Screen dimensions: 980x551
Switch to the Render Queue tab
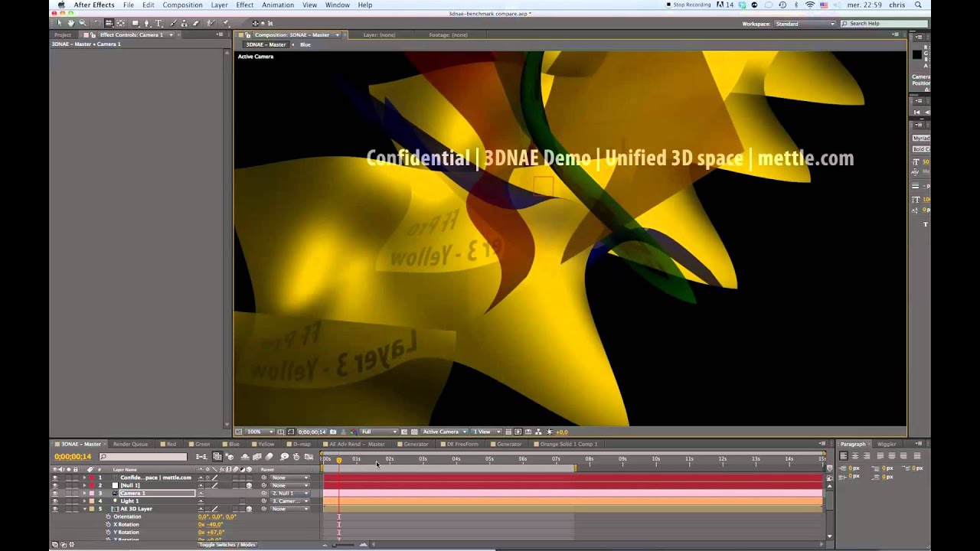130,444
